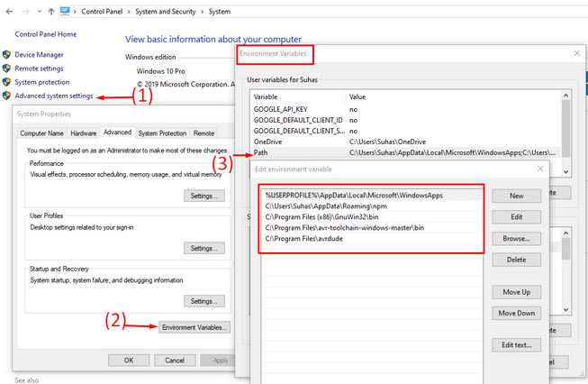
Task: Click the back navigation arrow
Action: tap(9, 12)
